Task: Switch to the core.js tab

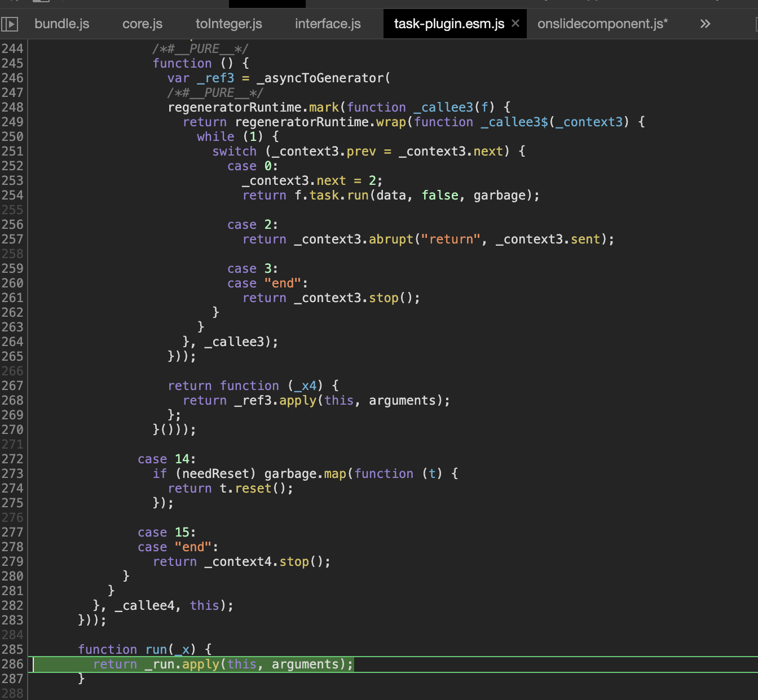Action: coord(142,24)
